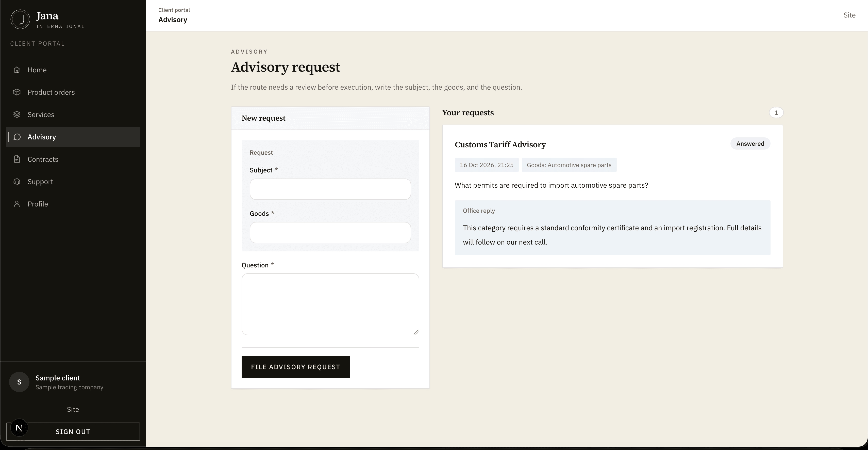
Task: Click the Sign Out button
Action: (x=73, y=431)
